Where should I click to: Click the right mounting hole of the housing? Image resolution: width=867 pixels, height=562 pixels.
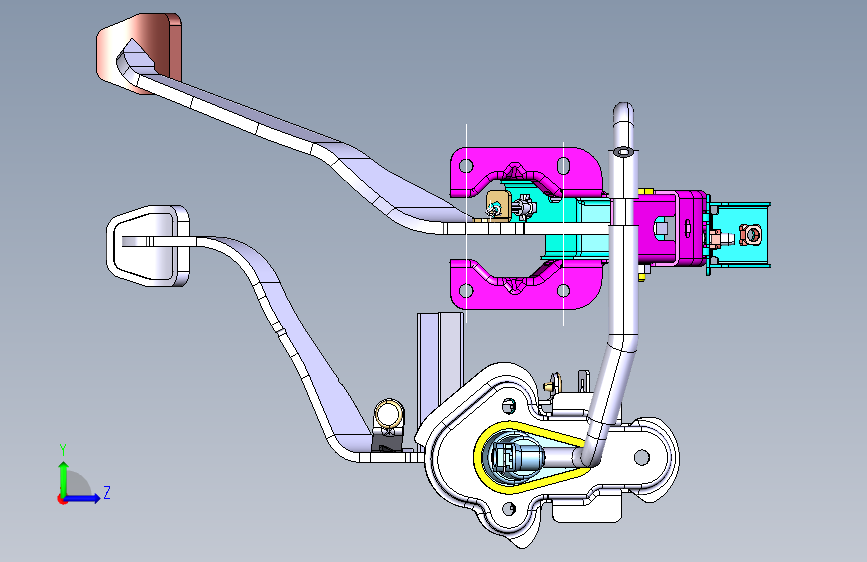click(641, 457)
